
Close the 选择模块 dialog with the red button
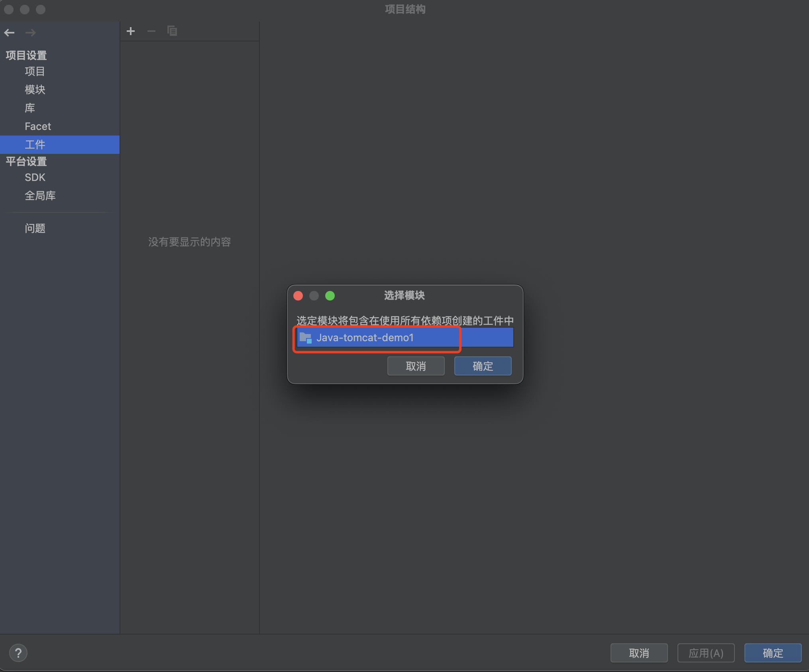coord(298,296)
